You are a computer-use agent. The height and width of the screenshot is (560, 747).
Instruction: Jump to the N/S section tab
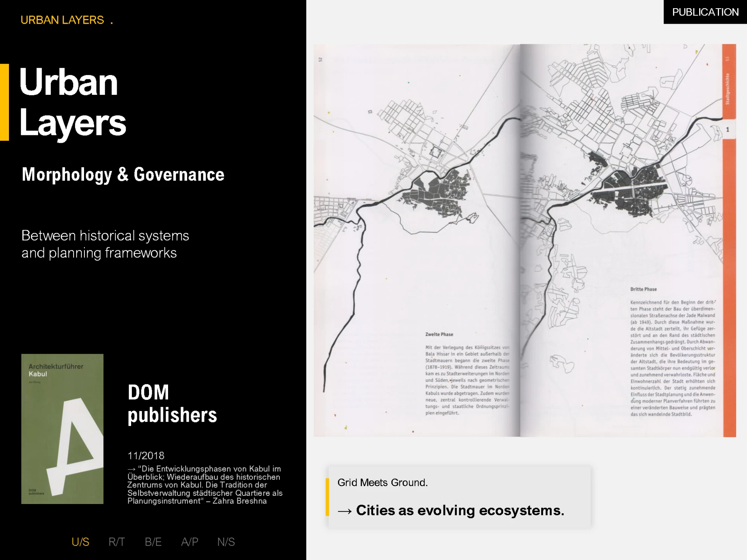pyautogui.click(x=226, y=542)
